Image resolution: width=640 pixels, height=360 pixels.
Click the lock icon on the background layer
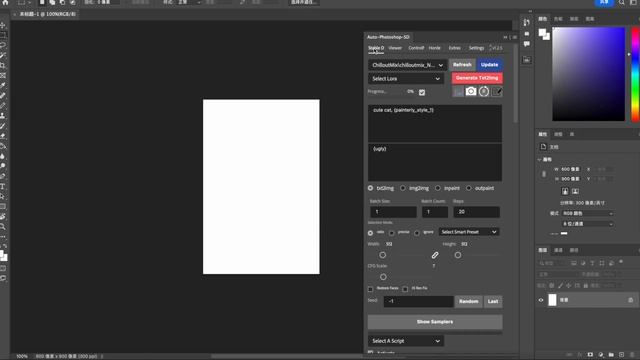click(631, 300)
